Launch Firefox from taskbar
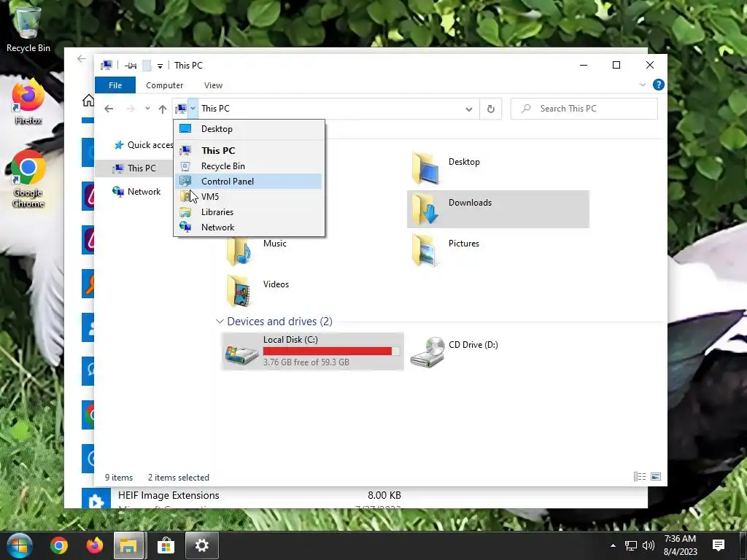The image size is (747, 560). point(94,545)
